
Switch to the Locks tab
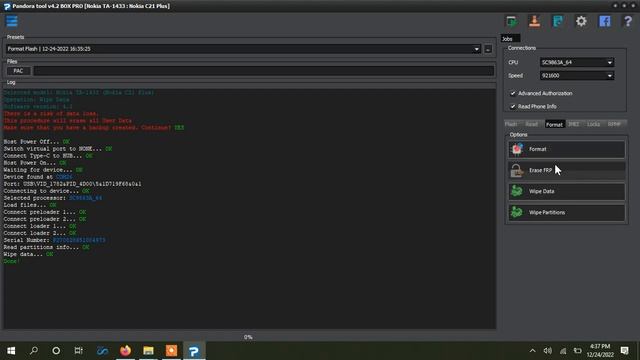[593, 124]
